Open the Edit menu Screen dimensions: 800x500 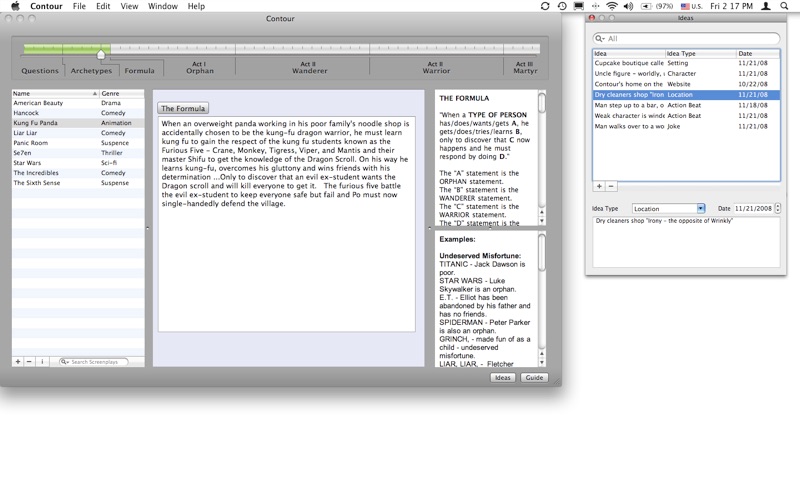pyautogui.click(x=103, y=6)
